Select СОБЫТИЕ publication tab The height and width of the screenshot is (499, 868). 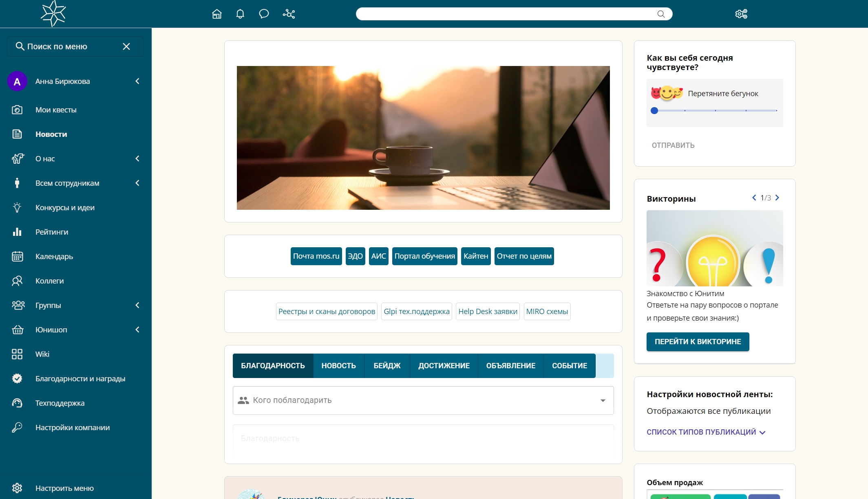pyautogui.click(x=569, y=365)
